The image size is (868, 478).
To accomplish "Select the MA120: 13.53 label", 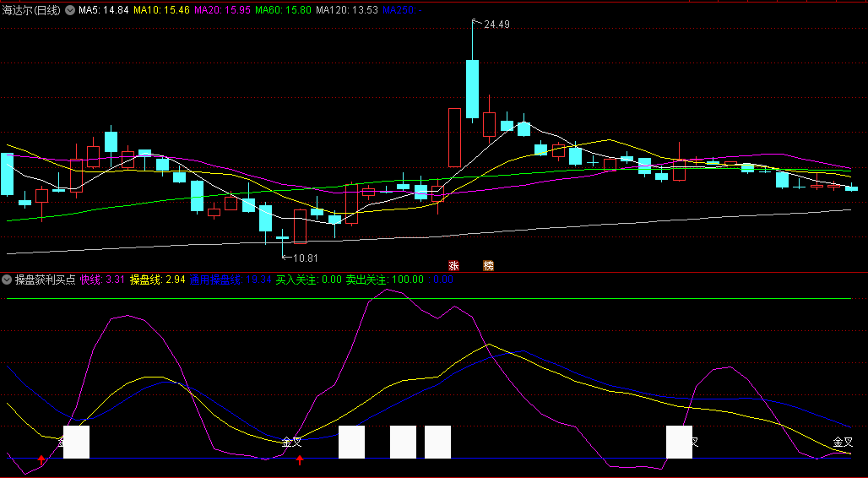I will coord(346,10).
